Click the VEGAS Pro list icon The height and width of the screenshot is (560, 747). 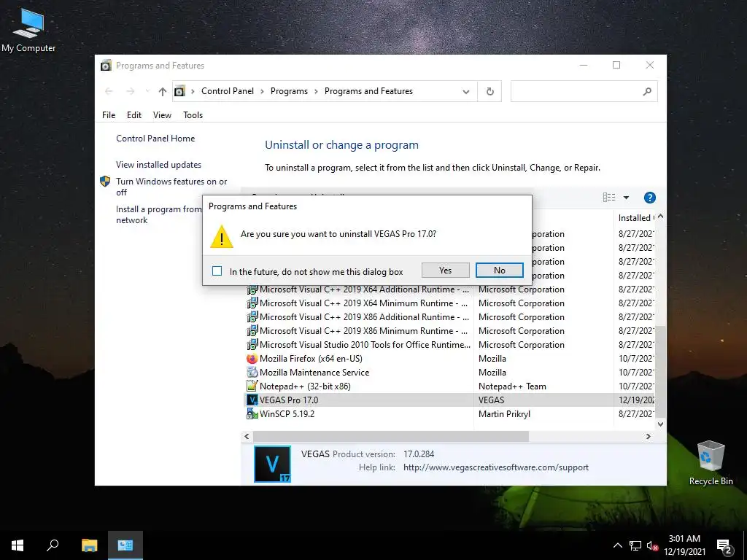pyautogui.click(x=252, y=400)
